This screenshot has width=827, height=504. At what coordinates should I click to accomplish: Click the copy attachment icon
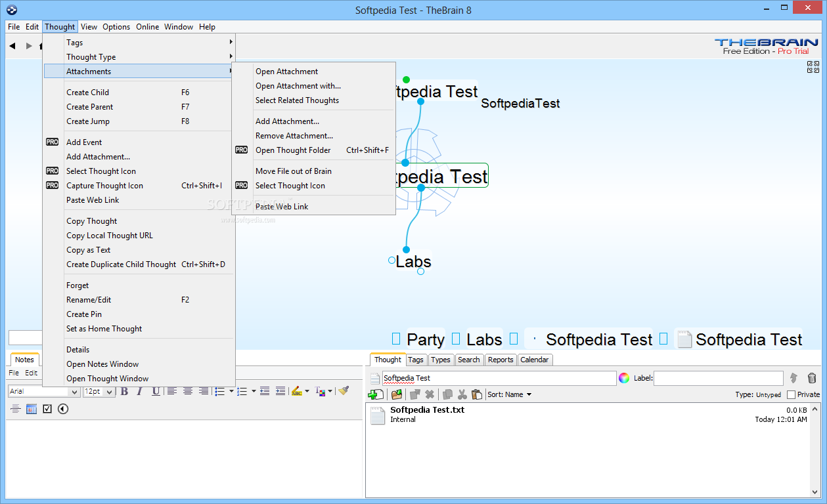[447, 394]
